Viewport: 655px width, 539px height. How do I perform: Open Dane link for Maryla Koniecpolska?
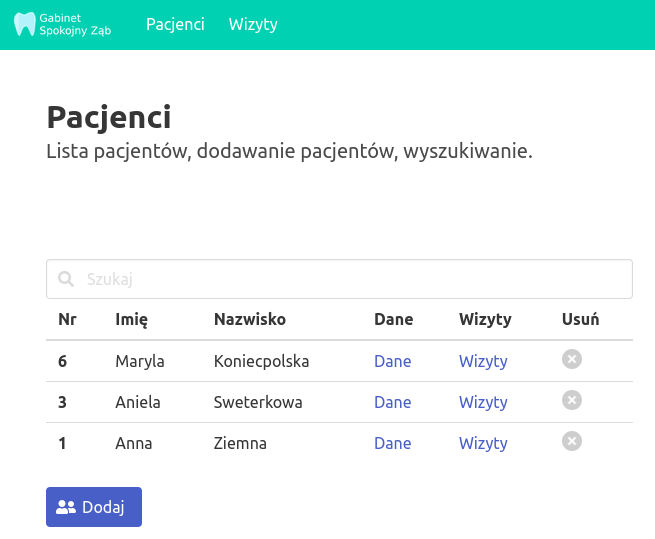392,361
